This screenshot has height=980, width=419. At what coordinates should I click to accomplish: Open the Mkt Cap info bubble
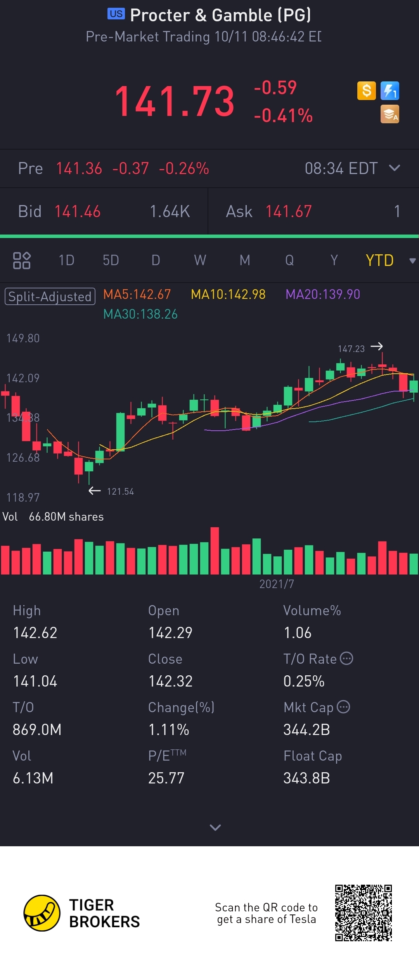pos(343,707)
